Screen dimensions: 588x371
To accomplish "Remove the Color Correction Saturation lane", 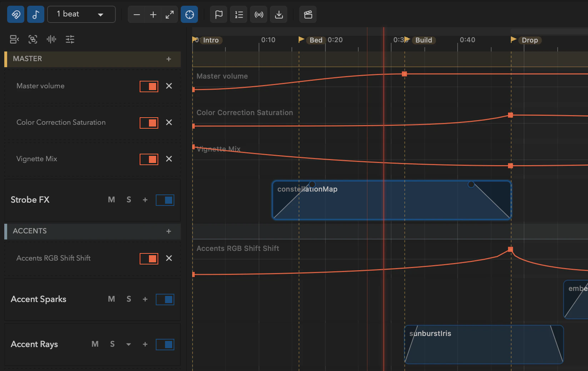I will (x=169, y=122).
